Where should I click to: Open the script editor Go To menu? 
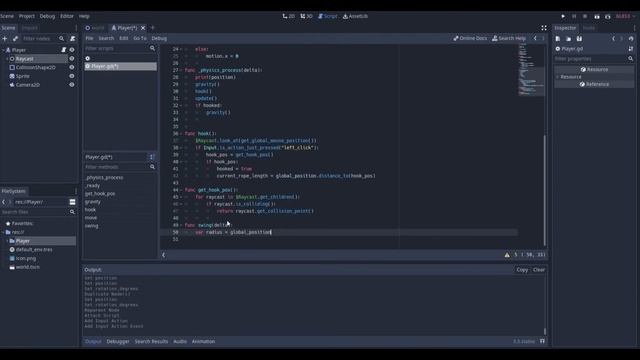click(140, 38)
